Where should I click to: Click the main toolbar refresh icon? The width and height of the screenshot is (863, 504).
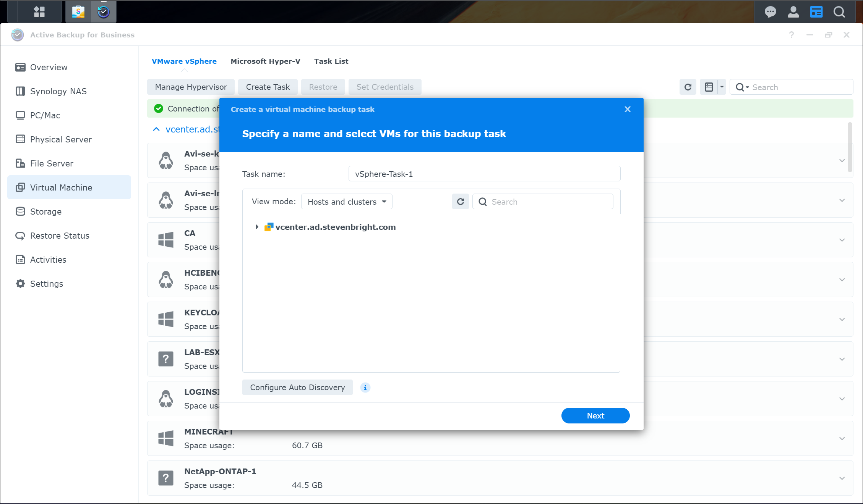pos(688,87)
